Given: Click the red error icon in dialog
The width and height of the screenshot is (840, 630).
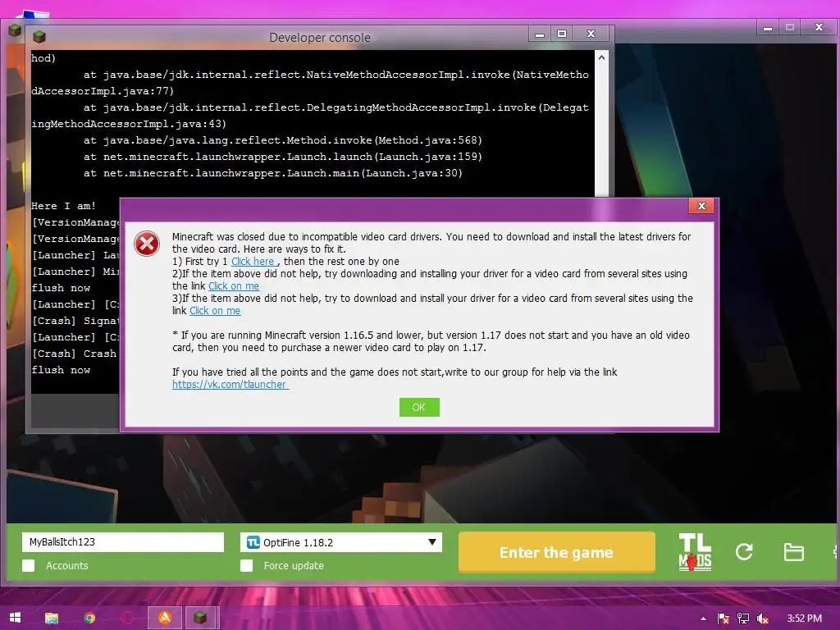Looking at the screenshot, I should point(147,244).
